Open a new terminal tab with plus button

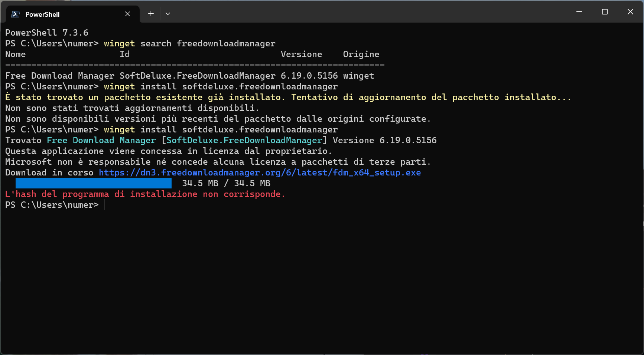151,13
